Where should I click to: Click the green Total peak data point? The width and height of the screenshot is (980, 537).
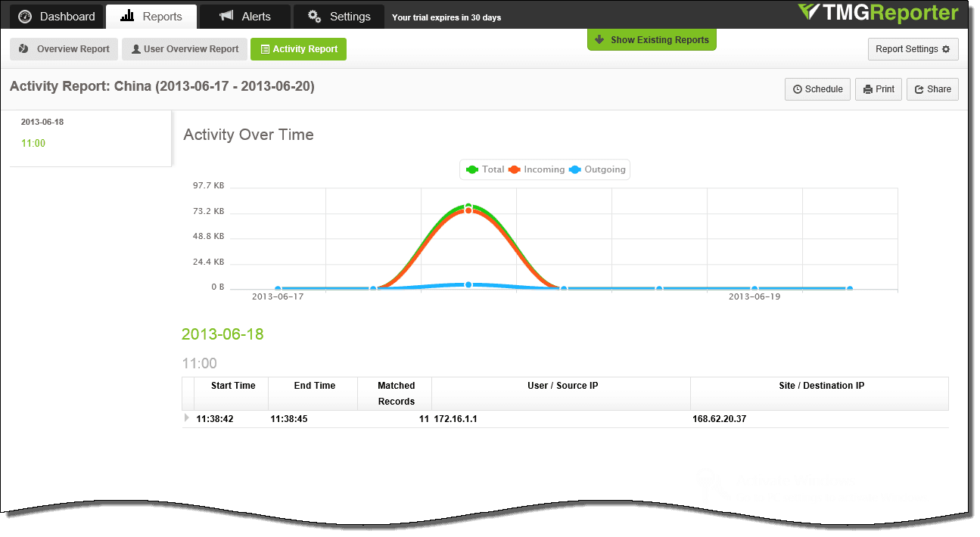[468, 206]
